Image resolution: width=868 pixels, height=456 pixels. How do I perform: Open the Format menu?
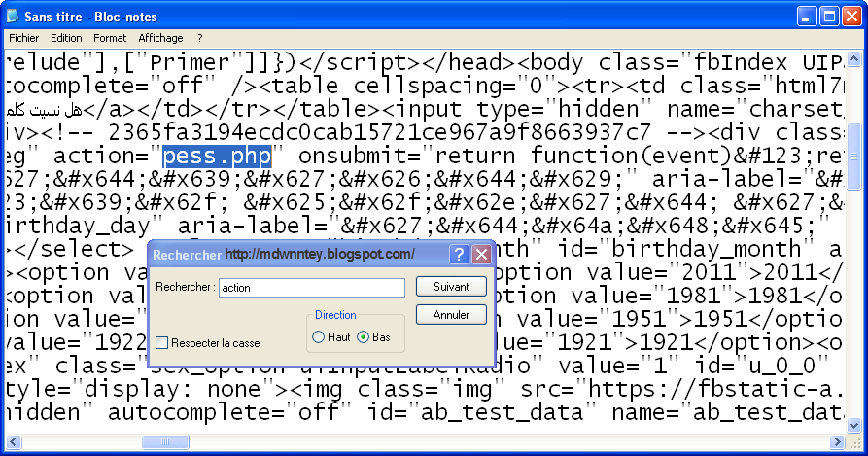110,38
